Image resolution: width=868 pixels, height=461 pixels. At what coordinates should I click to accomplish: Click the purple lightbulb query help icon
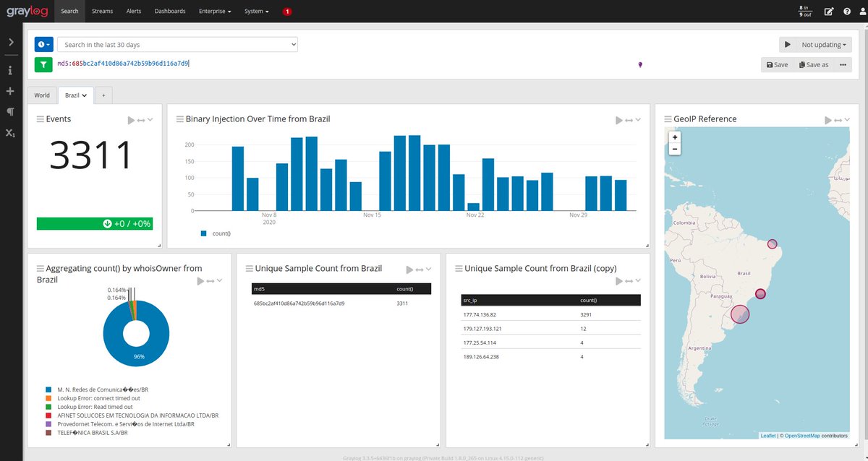tap(640, 65)
